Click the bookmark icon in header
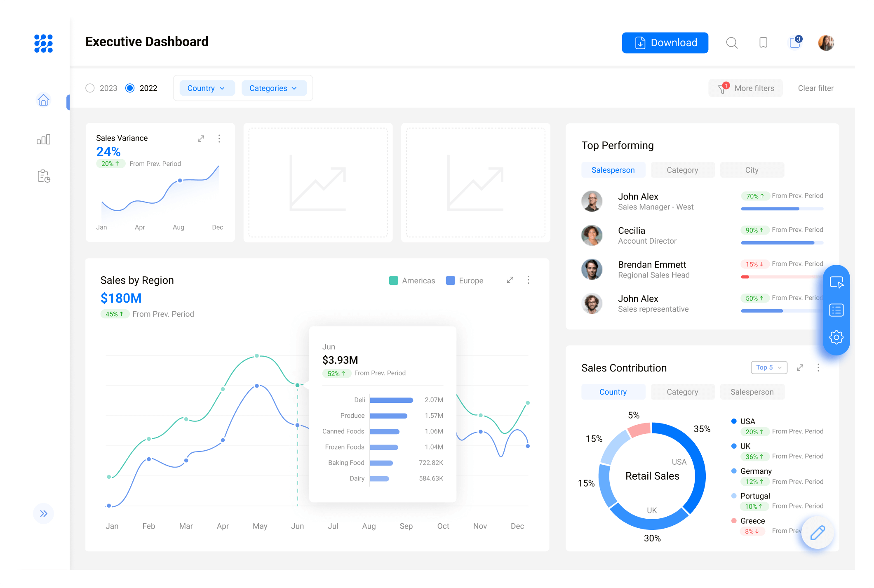 763,43
